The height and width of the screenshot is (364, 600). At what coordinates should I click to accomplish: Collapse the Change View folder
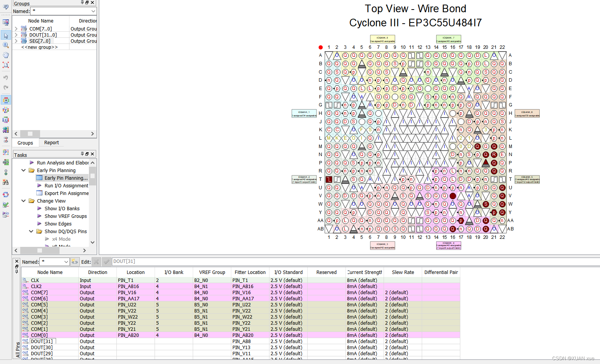coord(24,201)
